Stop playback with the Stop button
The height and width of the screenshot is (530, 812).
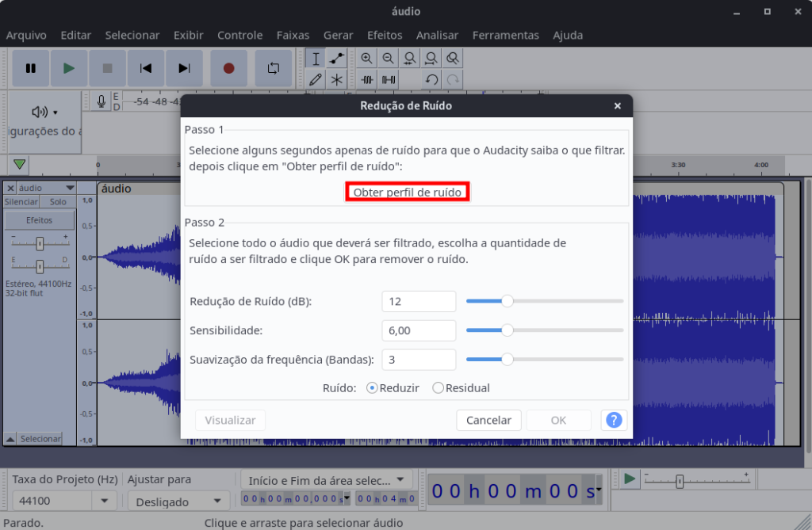coord(107,68)
